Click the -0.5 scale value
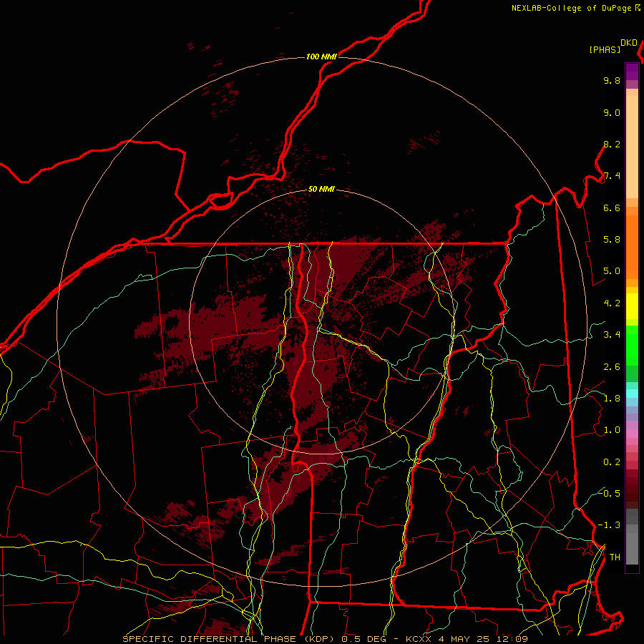The width and height of the screenshot is (644, 644). [609, 493]
